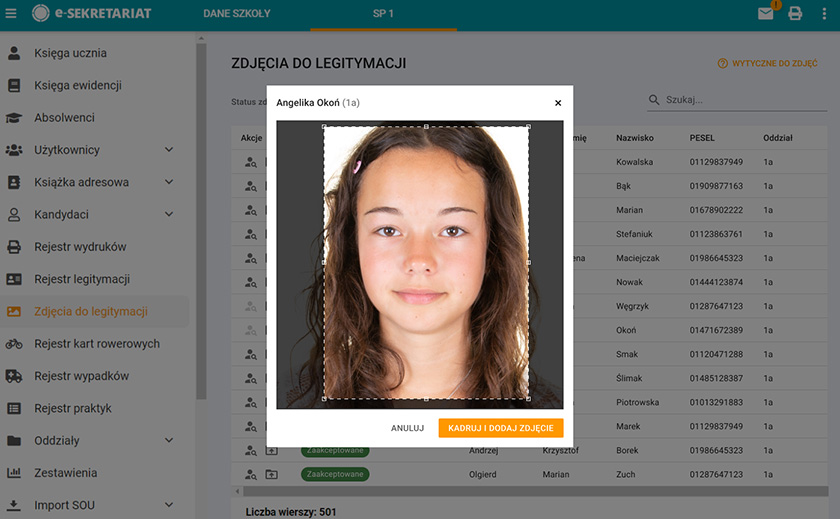Click the Rejestr wypadków ambulance icon
Image resolution: width=840 pixels, height=519 pixels.
[14, 376]
